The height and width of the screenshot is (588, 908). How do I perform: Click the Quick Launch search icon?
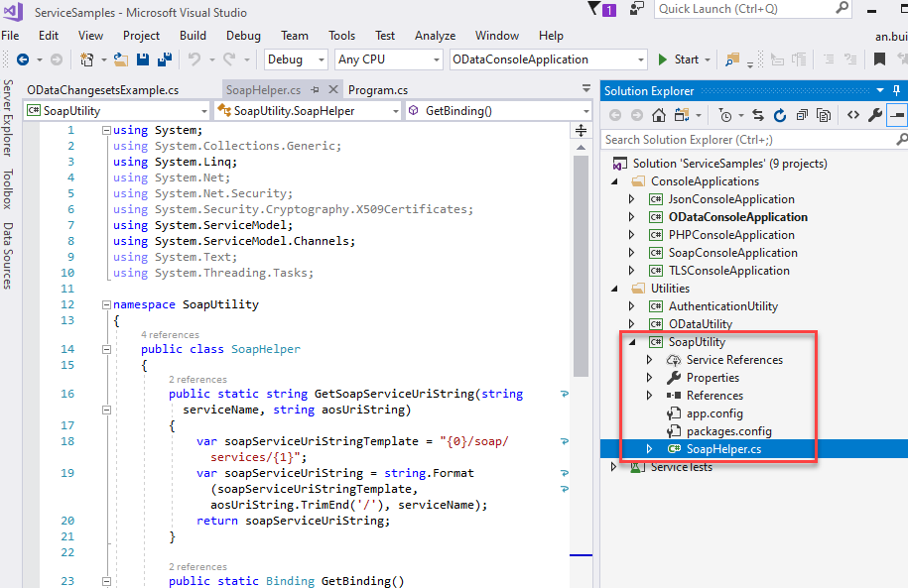842,8
